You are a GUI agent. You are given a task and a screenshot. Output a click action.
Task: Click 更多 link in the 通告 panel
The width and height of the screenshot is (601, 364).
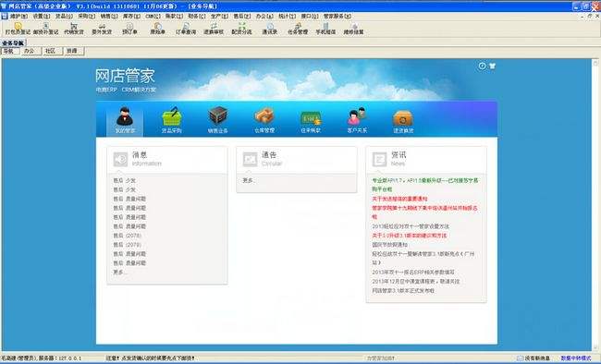tap(248, 180)
